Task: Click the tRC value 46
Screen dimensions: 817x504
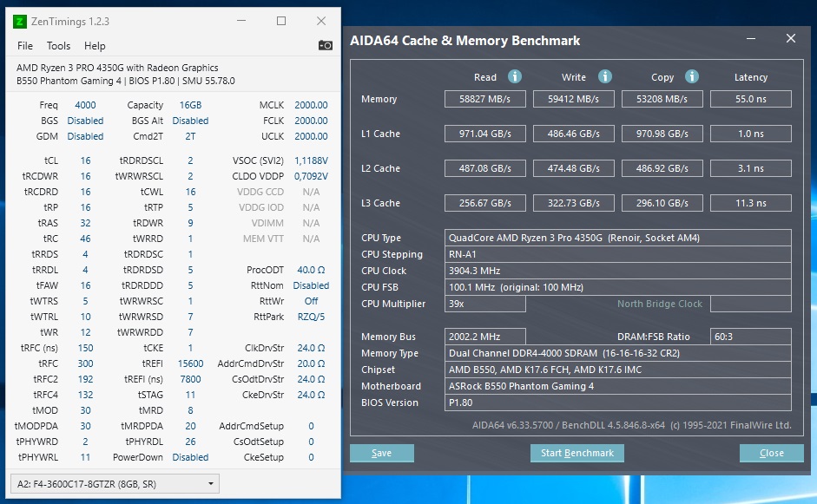Action: (85, 239)
